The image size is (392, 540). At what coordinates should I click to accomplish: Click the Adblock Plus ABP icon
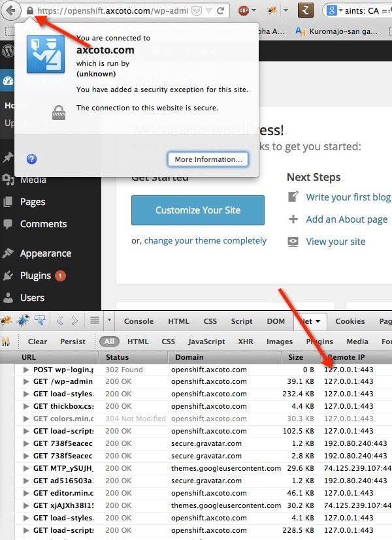point(244,10)
